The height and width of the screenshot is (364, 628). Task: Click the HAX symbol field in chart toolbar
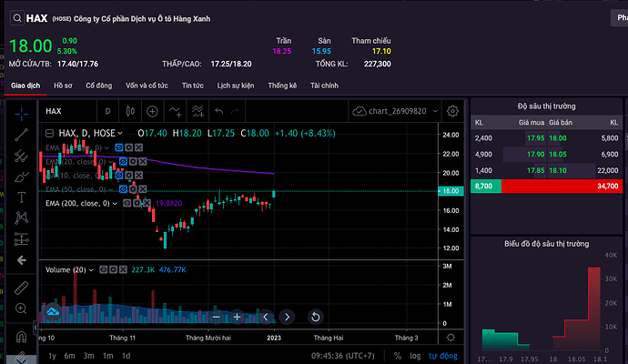coord(67,111)
